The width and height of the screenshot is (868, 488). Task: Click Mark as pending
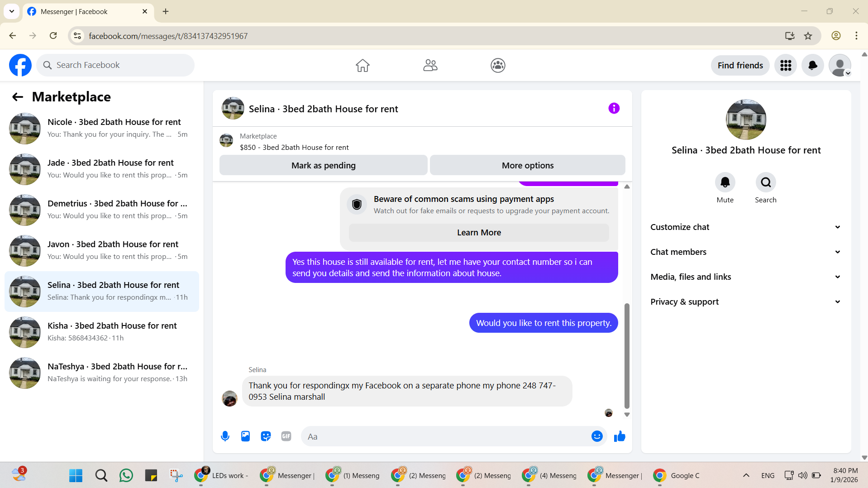click(x=323, y=165)
